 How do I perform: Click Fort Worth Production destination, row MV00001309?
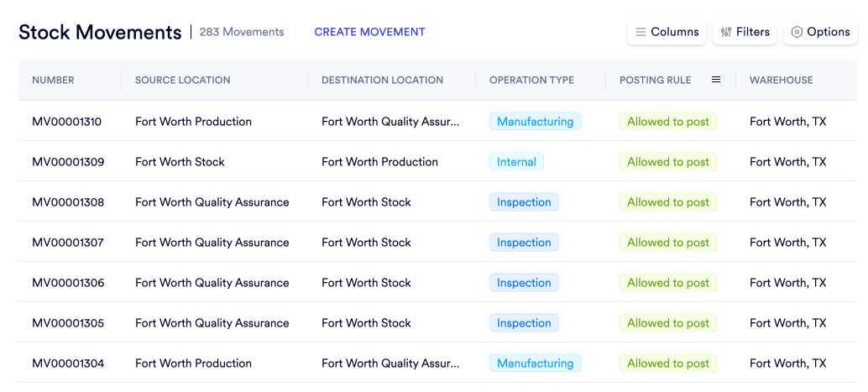379,162
